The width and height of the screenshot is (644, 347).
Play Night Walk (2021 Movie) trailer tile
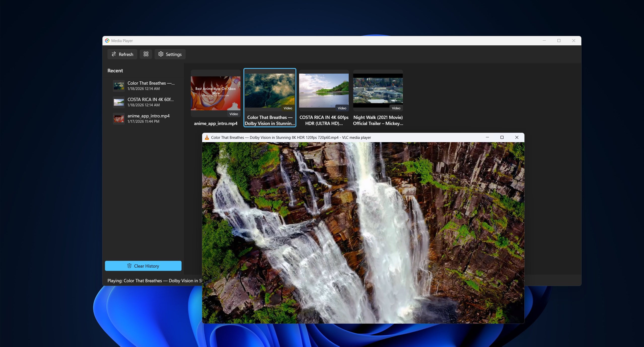coord(378,91)
